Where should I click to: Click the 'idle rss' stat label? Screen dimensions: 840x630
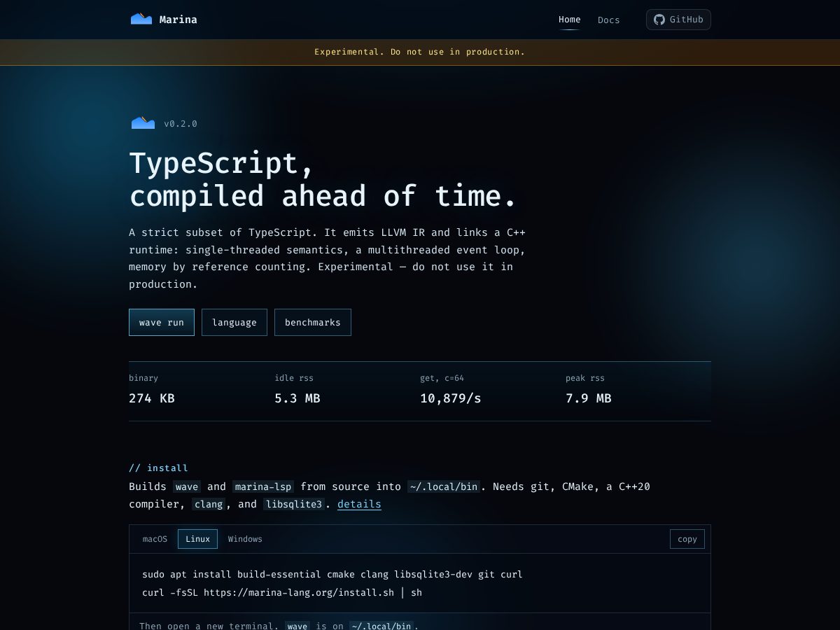pyautogui.click(x=294, y=378)
